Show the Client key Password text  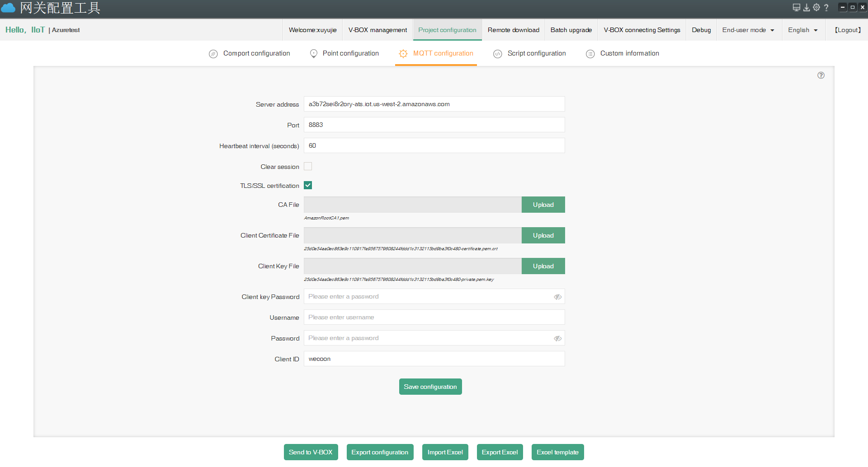557,297
